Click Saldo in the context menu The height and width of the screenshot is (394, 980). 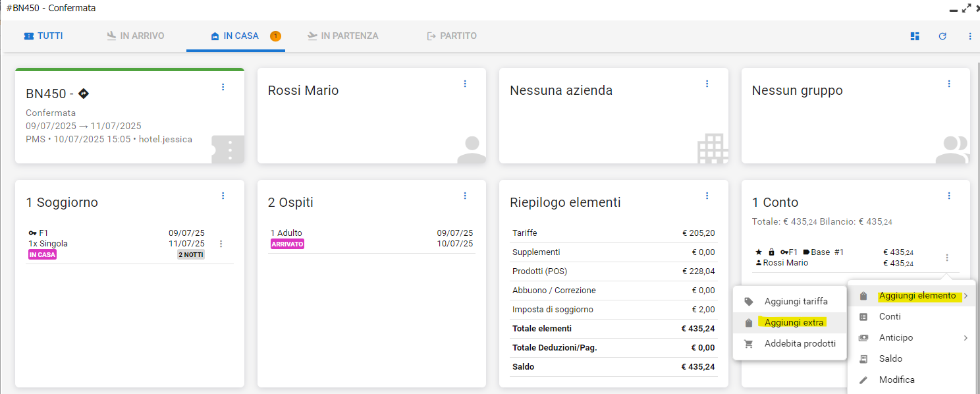click(x=890, y=358)
